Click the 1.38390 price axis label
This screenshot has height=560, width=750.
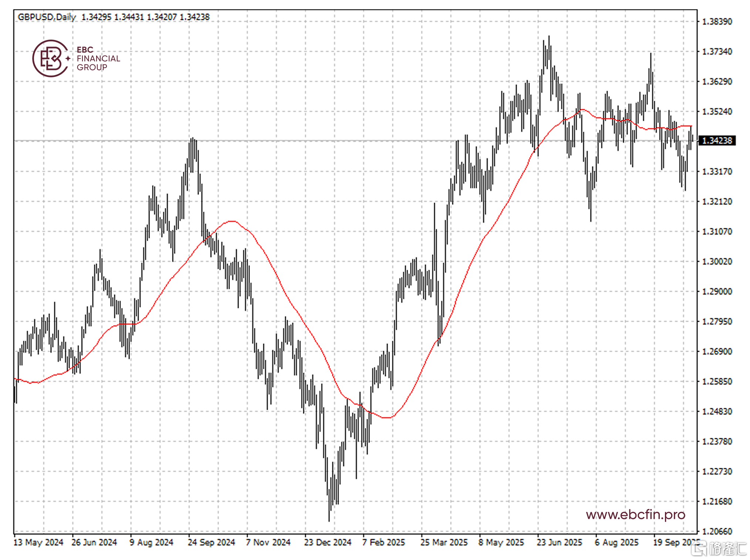click(x=717, y=21)
